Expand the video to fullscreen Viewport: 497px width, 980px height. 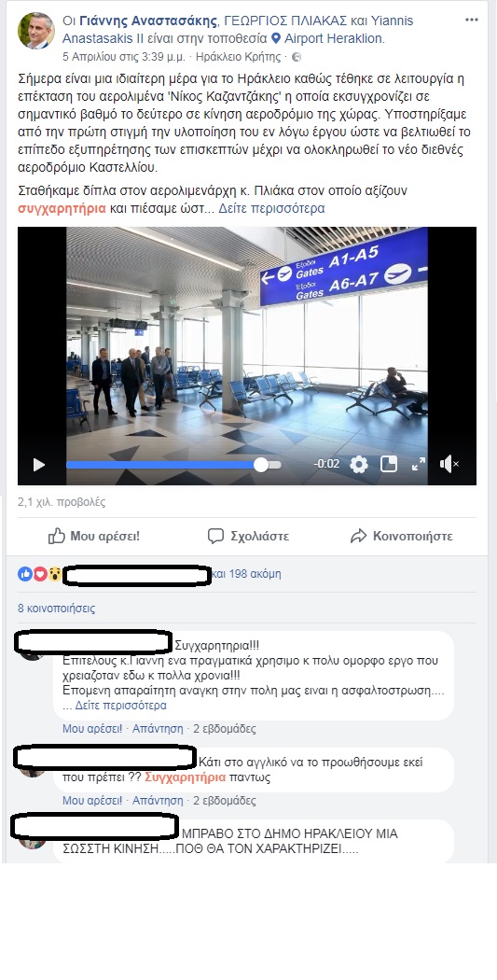tap(419, 464)
